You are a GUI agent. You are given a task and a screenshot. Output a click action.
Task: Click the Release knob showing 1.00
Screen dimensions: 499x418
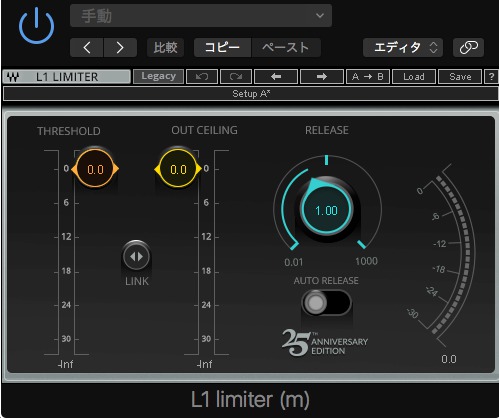coord(326,210)
